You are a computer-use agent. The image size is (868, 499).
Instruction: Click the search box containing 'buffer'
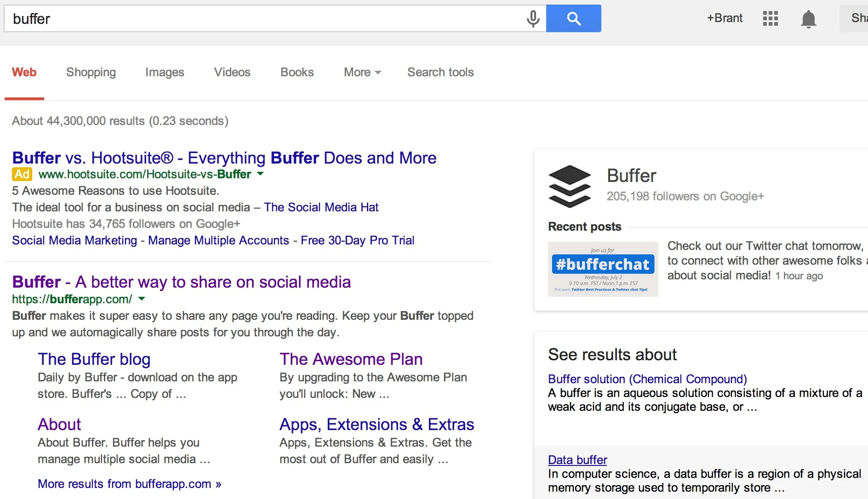point(275,18)
